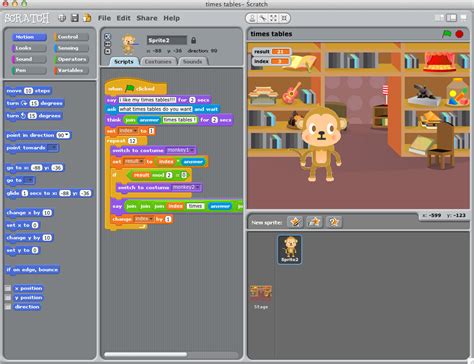
Task: Set rotation style to don't rotate
Action: 107,51
